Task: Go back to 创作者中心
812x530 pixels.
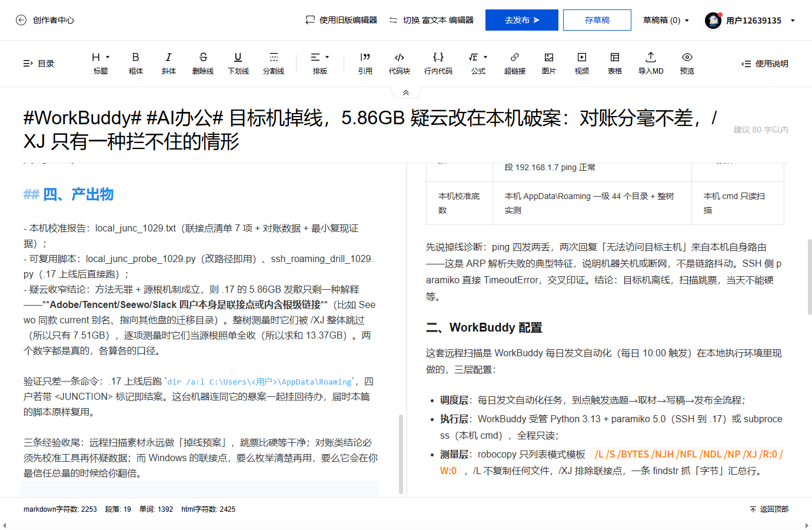Action: [45, 20]
